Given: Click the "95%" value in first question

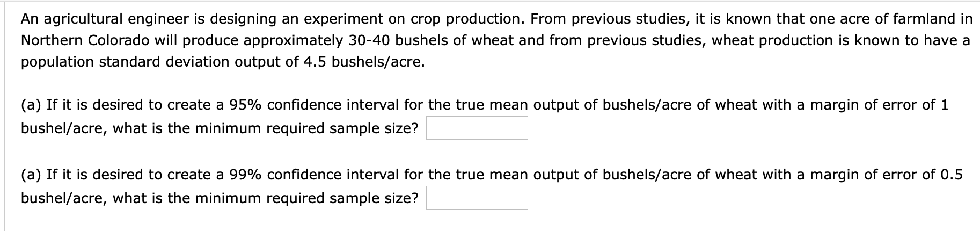Looking at the screenshot, I should 246,105.
